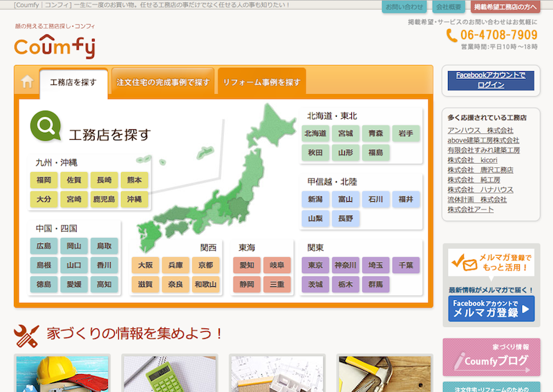
Task: Click the home icon tab
Action: pos(27,82)
